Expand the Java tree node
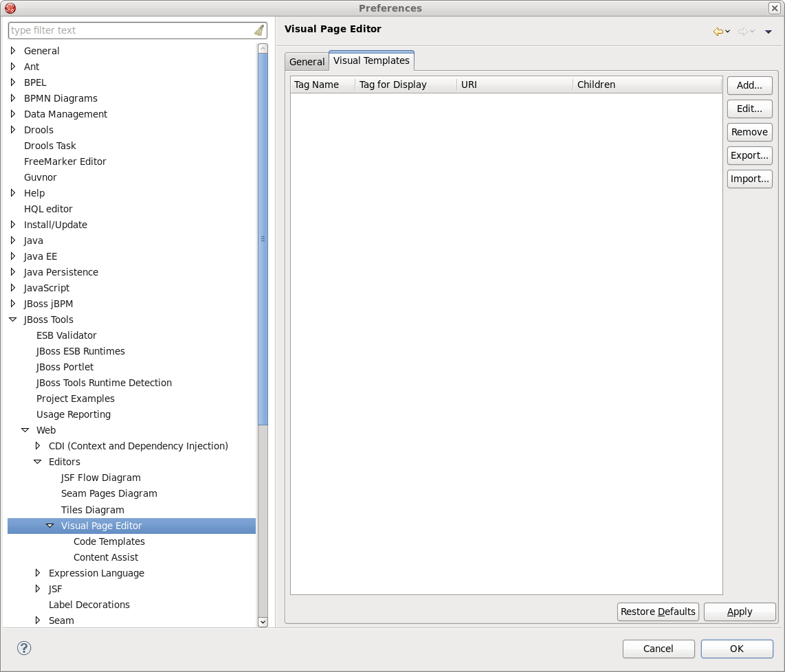This screenshot has height=672, width=785. 12,240
